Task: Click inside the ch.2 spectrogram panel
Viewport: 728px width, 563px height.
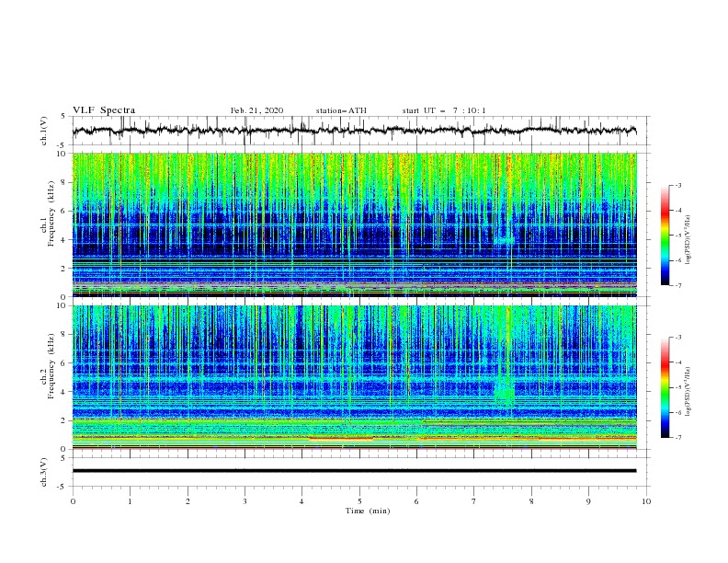Action: tap(355, 377)
